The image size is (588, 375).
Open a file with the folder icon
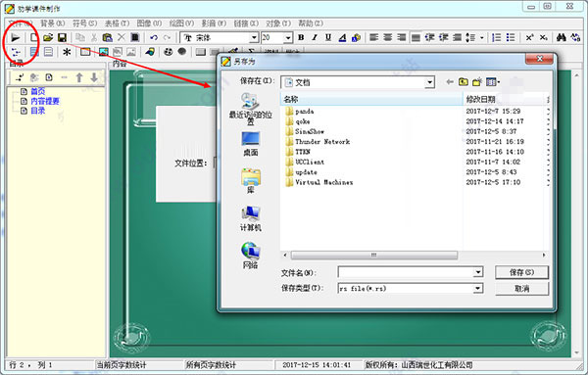pyautogui.click(x=48, y=37)
